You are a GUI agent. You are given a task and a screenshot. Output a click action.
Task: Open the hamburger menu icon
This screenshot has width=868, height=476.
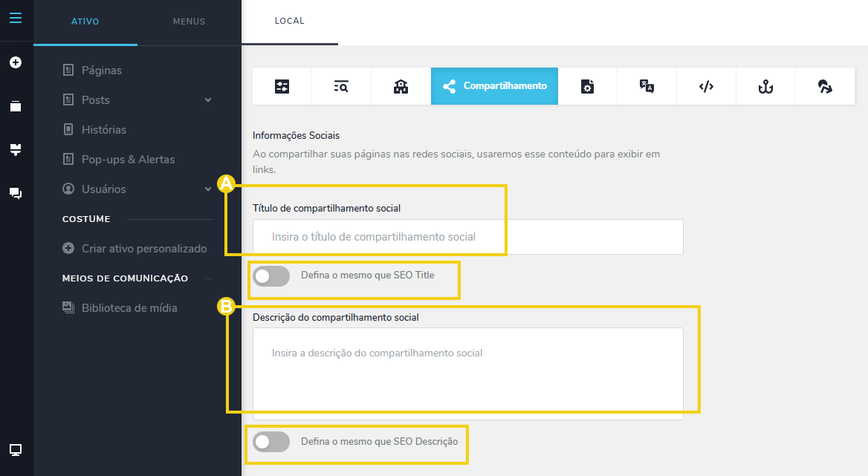point(16,19)
